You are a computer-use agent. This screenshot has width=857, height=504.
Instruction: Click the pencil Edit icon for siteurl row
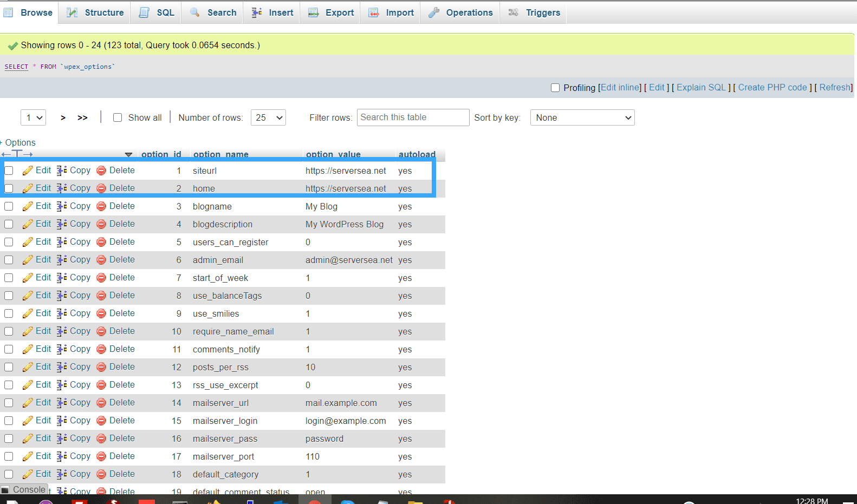coord(28,171)
